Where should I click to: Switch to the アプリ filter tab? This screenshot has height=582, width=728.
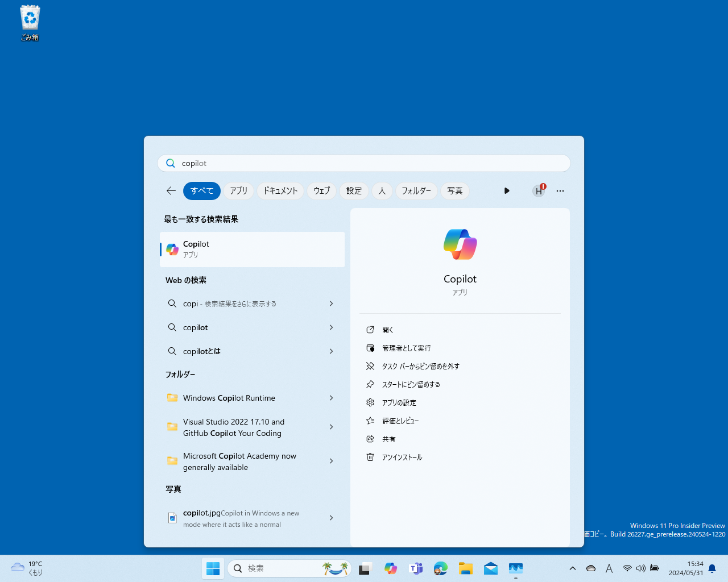coord(239,191)
